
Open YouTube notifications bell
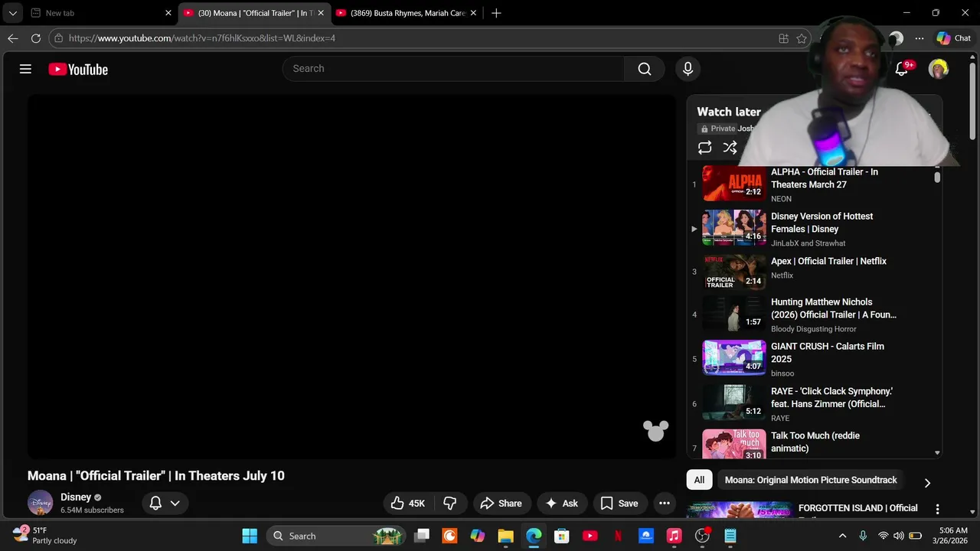[x=902, y=69]
